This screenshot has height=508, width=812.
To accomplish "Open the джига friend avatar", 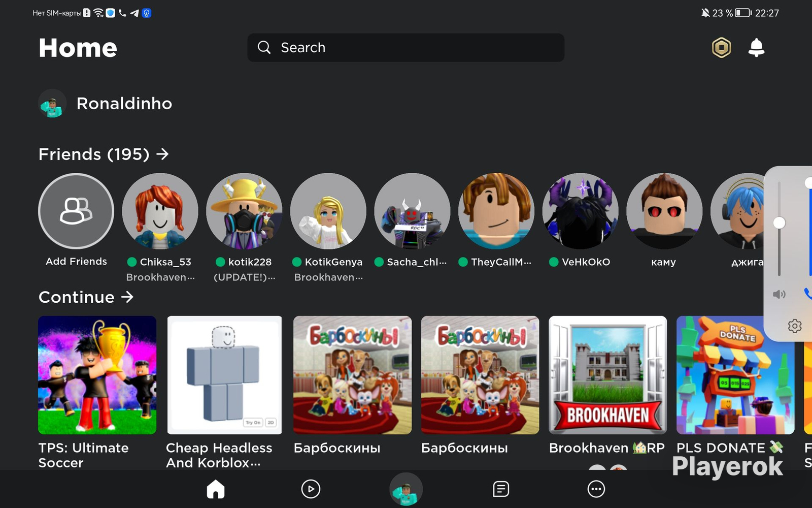I will click(737, 211).
